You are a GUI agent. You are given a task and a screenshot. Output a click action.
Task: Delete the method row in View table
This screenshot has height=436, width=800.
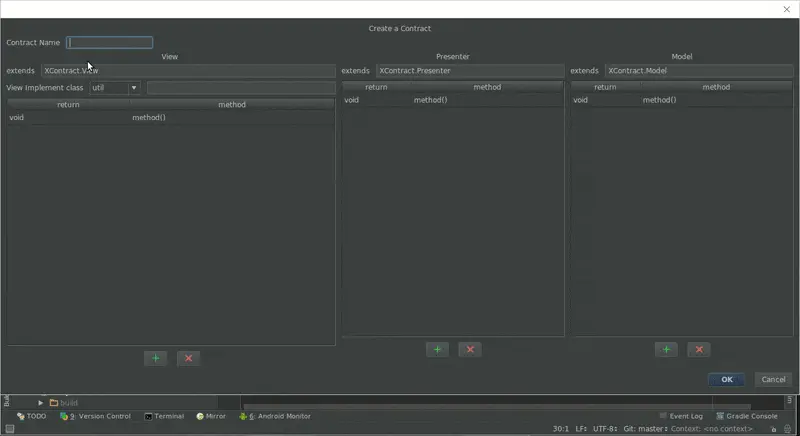[x=188, y=358]
